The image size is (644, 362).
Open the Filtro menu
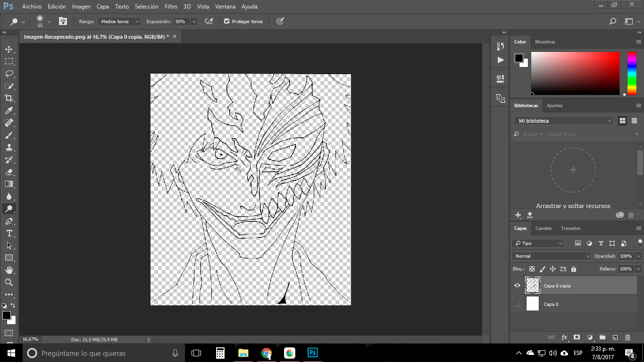[x=171, y=7]
